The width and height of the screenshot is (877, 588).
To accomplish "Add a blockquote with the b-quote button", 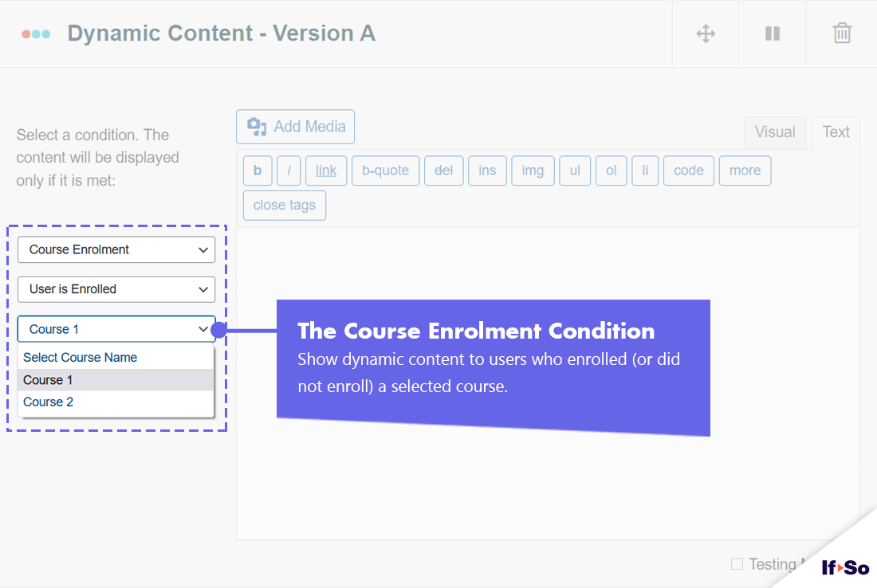I will click(x=385, y=170).
